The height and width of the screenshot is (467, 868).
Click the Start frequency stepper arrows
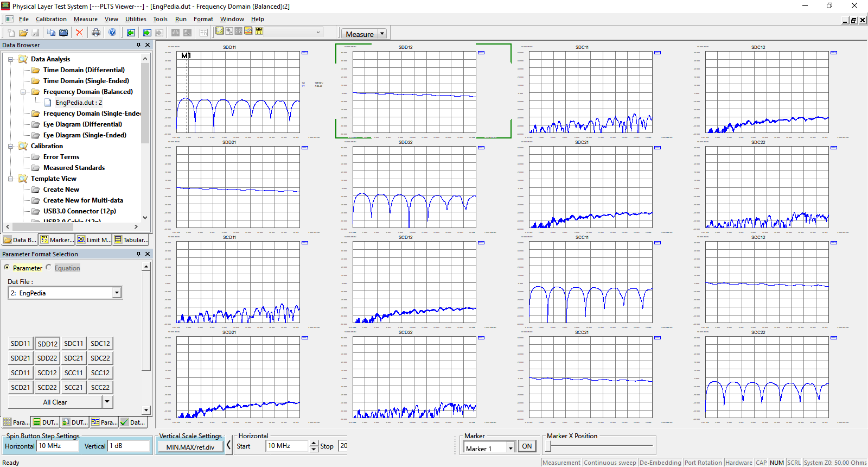(x=314, y=446)
